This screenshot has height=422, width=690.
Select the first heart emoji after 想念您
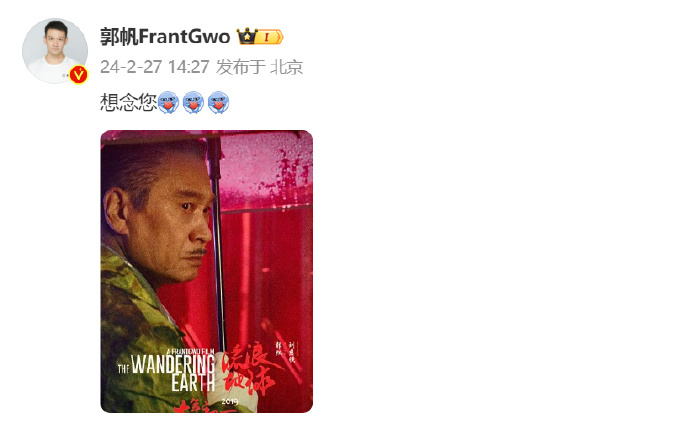click(x=168, y=103)
